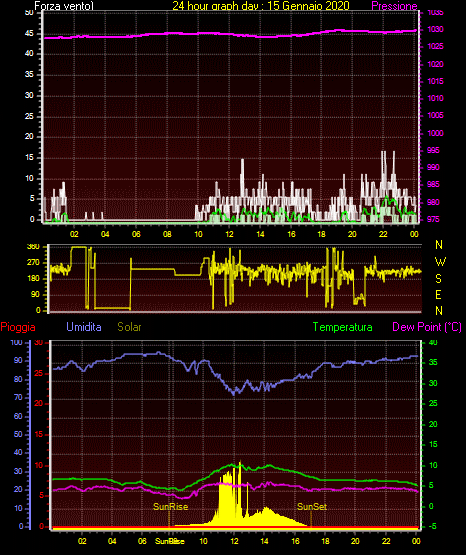Click the SunRise marker text in graph

(x=170, y=507)
